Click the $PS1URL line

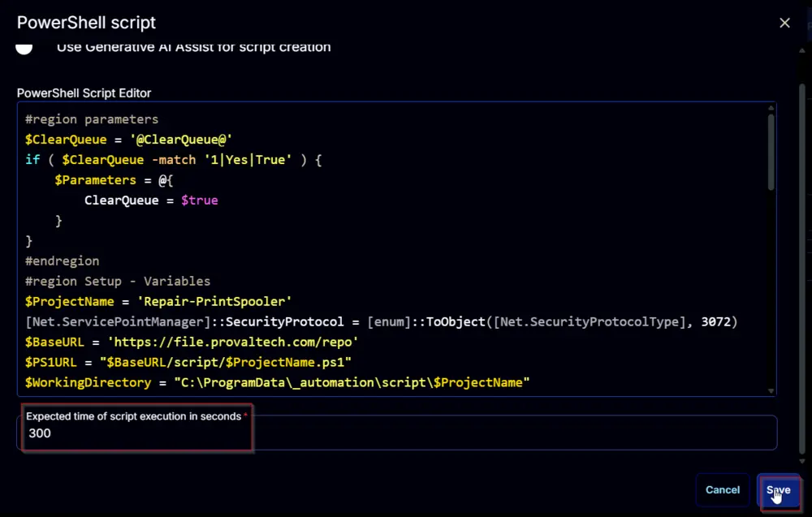[x=188, y=362]
